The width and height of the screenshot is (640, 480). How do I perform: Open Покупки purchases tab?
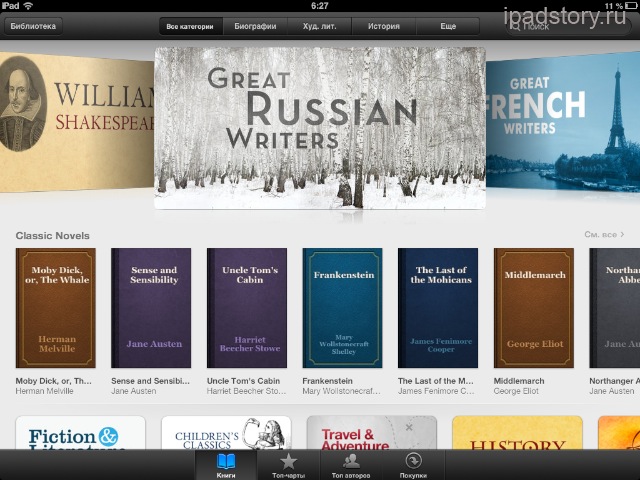(x=413, y=465)
